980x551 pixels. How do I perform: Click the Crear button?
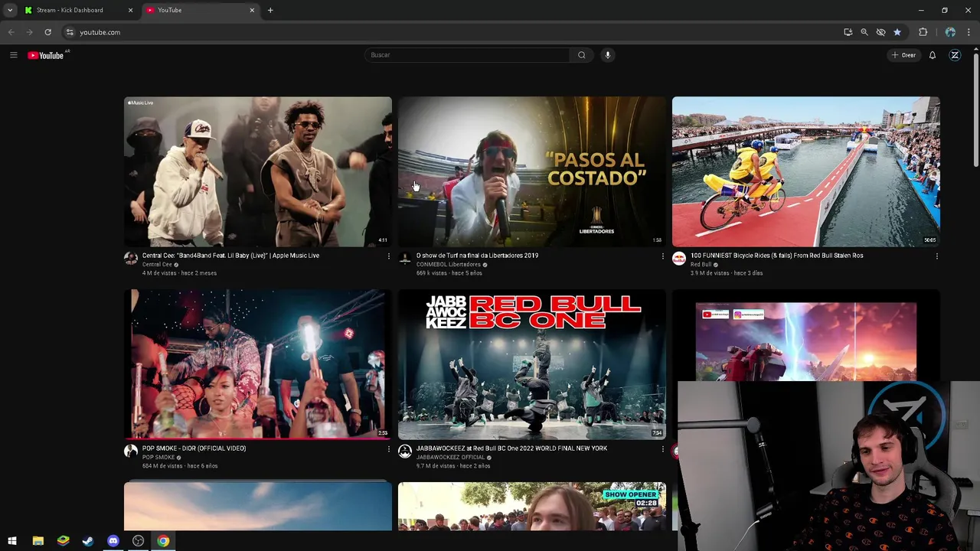click(x=903, y=55)
